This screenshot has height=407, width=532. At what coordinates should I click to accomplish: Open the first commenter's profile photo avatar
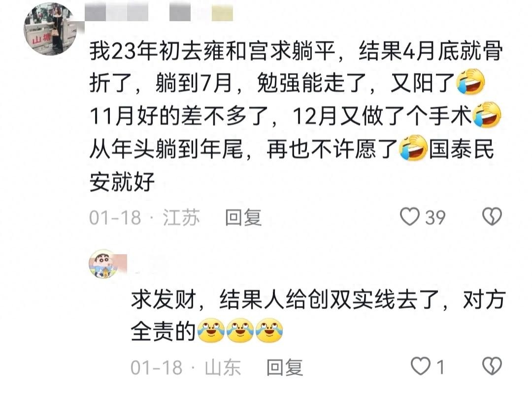51,29
